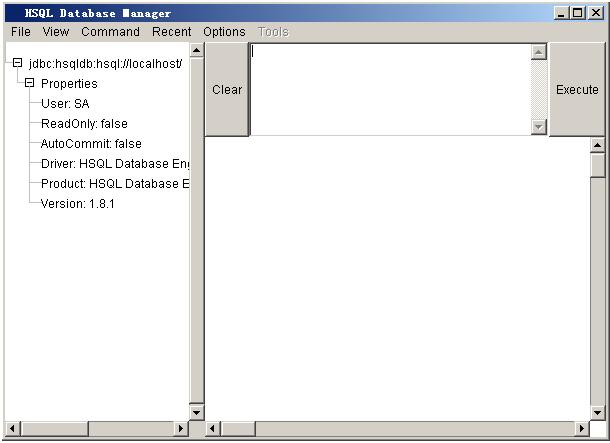Close the HSQL Database Manager window
The image size is (610, 443).
596,13
